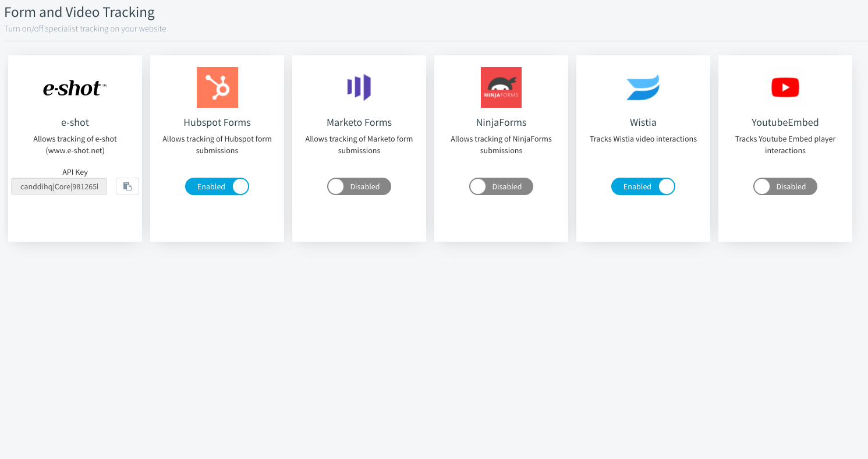Click the 'YoutubeEmbed' card title

pyautogui.click(x=785, y=122)
